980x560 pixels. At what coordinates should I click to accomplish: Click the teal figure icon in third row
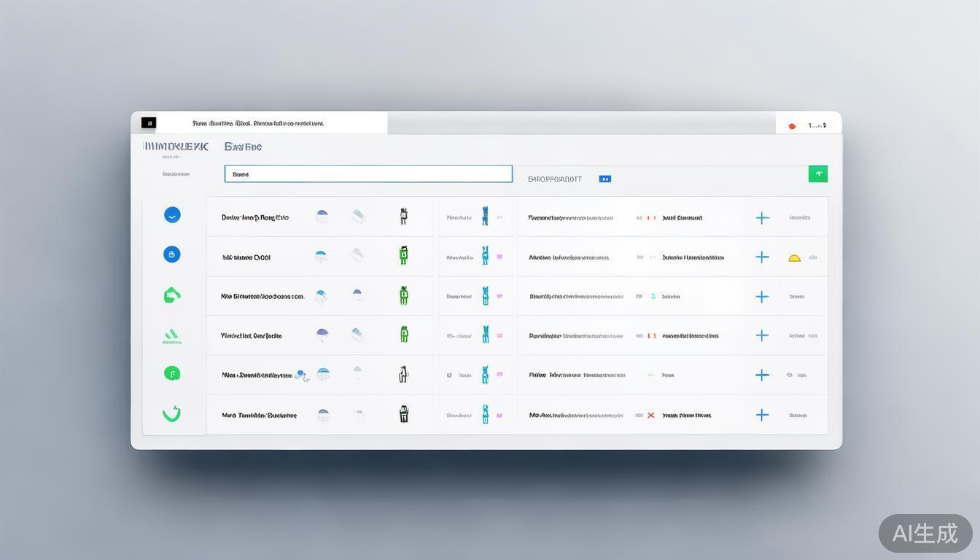tap(485, 295)
